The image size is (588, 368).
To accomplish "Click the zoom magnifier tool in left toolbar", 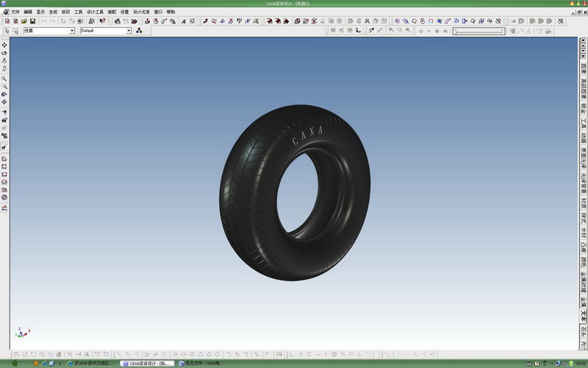I will click(x=4, y=79).
